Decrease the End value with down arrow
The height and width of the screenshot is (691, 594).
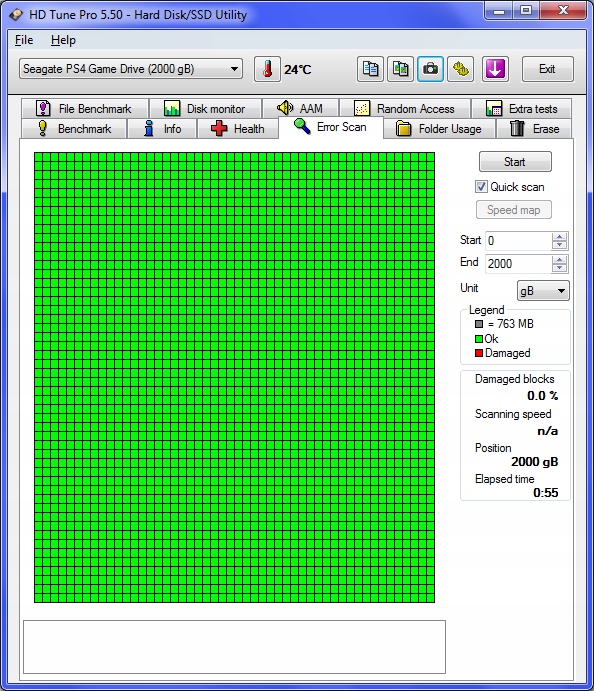[560, 268]
